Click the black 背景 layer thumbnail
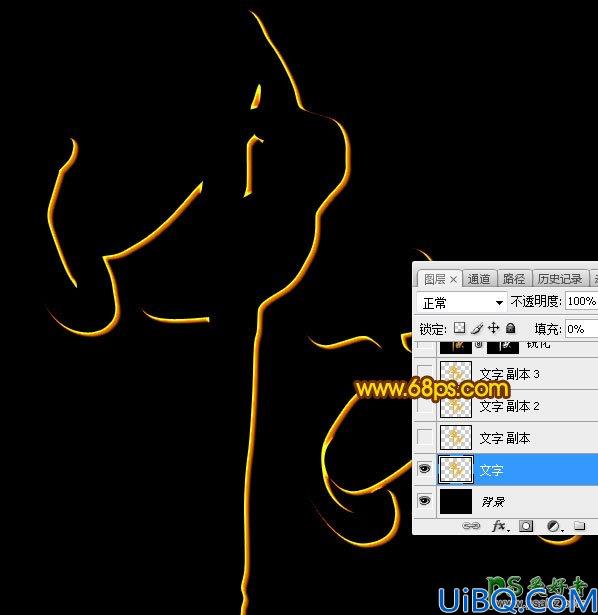This screenshot has width=598, height=615. click(456, 501)
